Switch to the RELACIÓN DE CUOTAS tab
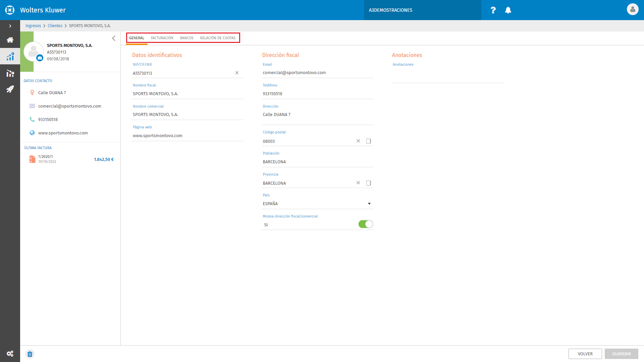This screenshot has height=362, width=644. tap(218, 38)
